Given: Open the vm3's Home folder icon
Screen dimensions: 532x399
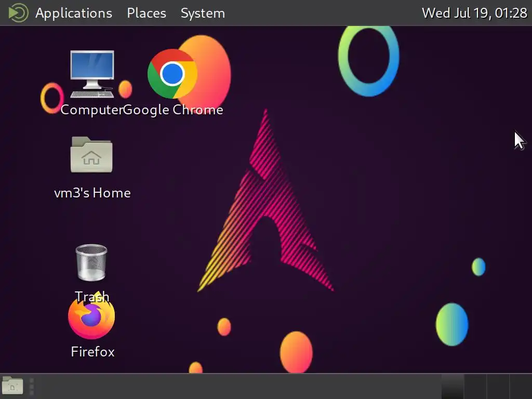Looking at the screenshot, I should (x=91, y=155).
